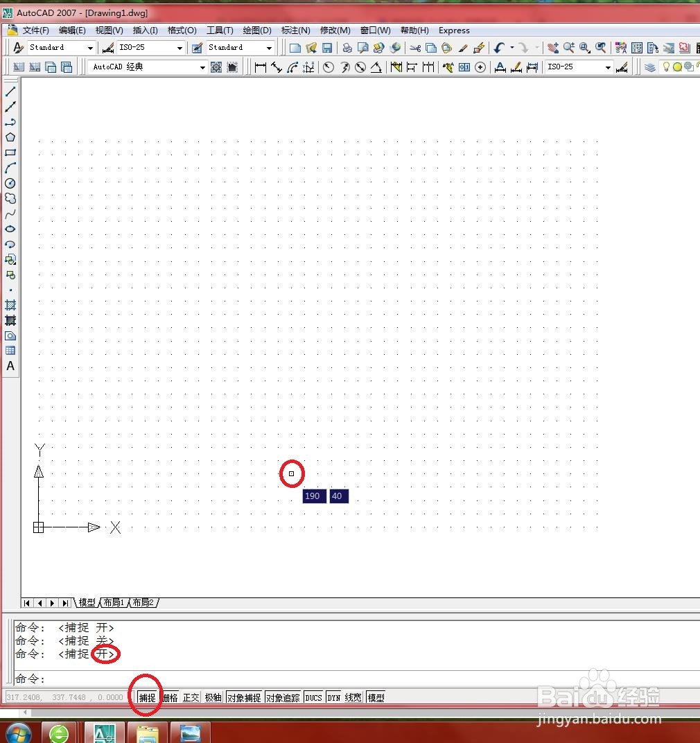Click the Radius dimension icon
The width and height of the screenshot is (700, 743).
(329, 67)
